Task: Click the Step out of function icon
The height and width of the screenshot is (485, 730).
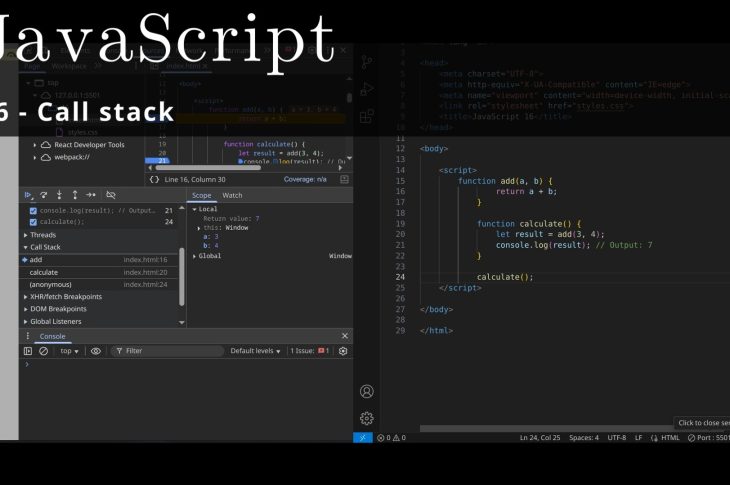Action: (74, 195)
